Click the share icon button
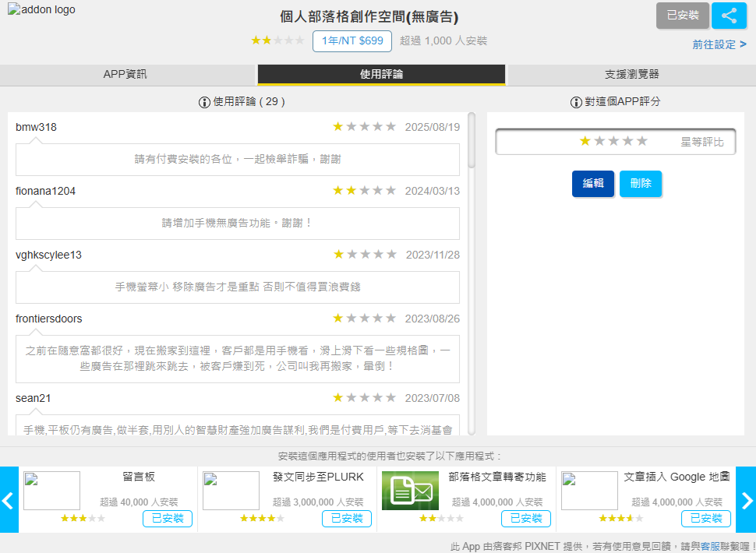 point(729,16)
